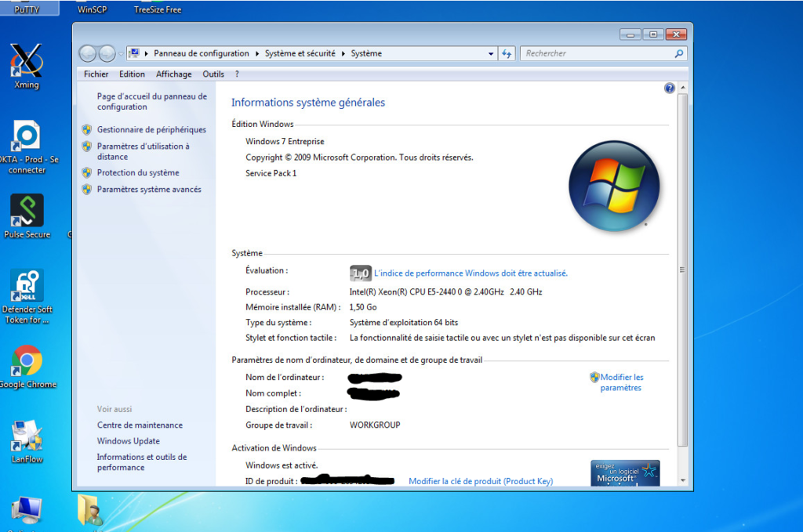This screenshot has width=803, height=532.
Task: Open Paramètres d'utilisation à distance
Action: 144,151
